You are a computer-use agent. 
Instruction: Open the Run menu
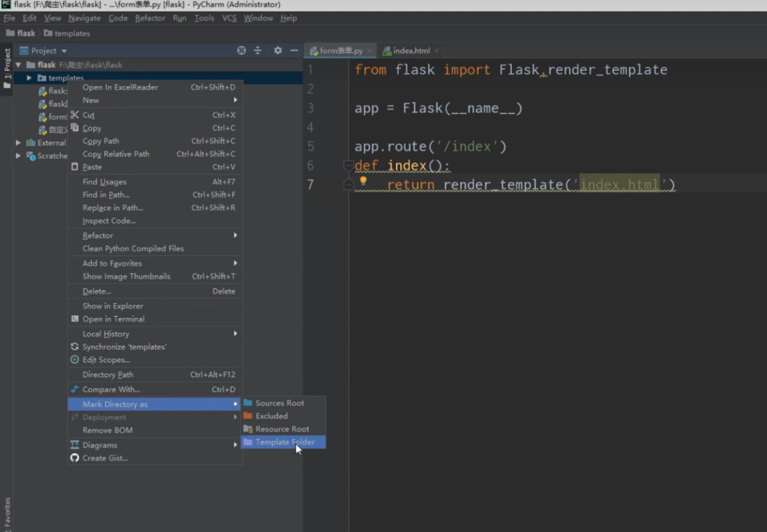click(179, 18)
